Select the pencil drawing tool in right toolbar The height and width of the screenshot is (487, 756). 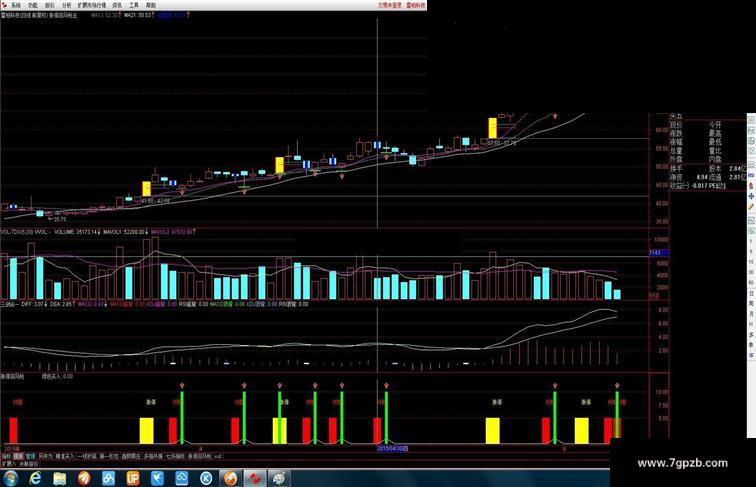[751, 206]
